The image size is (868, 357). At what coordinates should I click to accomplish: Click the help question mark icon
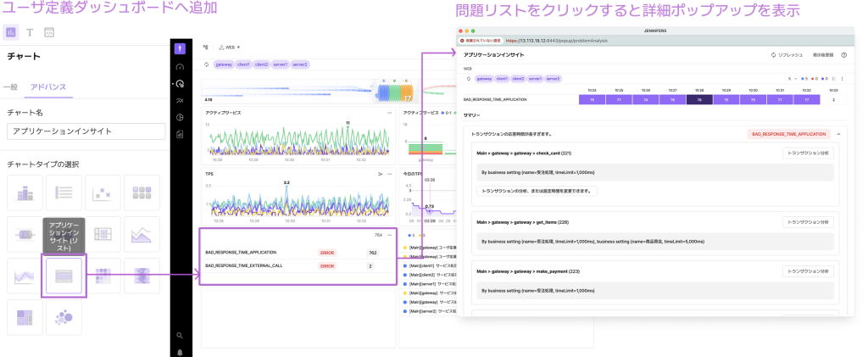[x=843, y=54]
